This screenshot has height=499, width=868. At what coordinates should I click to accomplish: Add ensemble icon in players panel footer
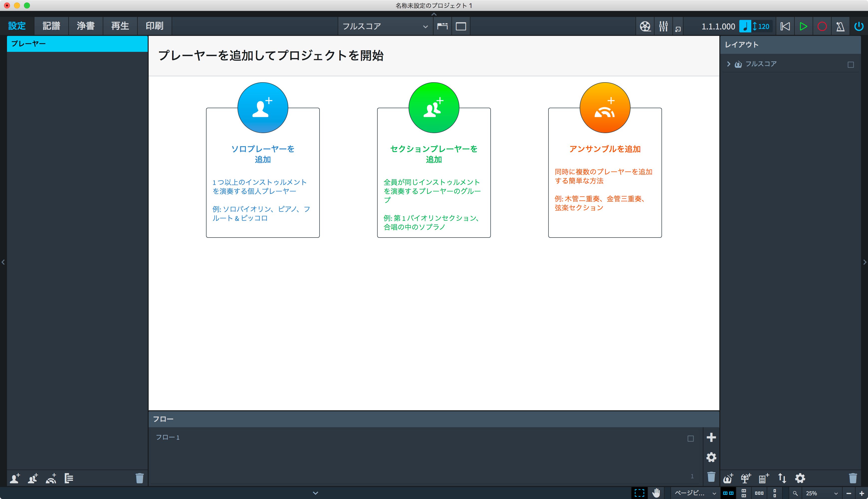[51, 478]
